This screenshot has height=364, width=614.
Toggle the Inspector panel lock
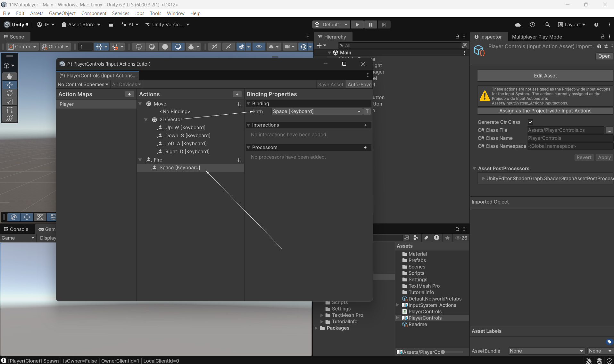(x=602, y=37)
